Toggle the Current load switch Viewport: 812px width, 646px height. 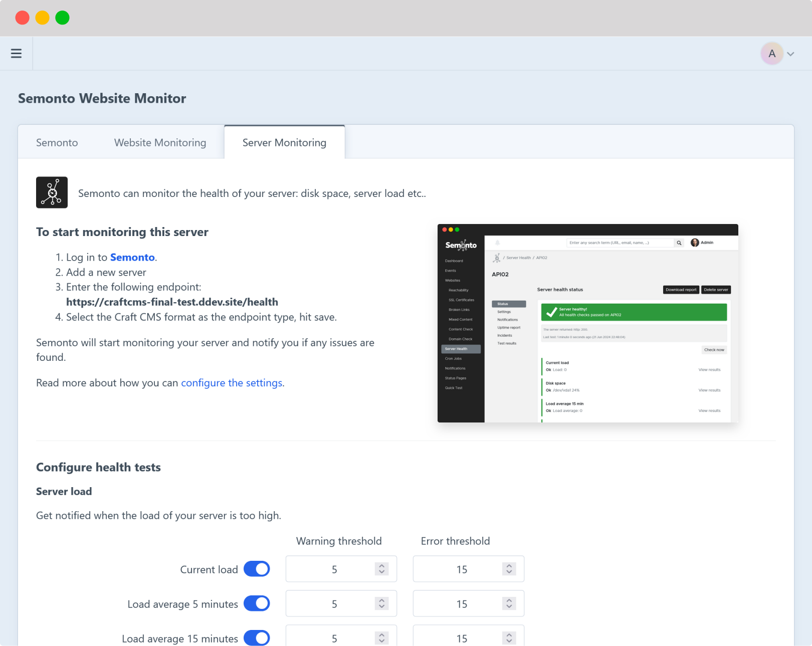[257, 569]
